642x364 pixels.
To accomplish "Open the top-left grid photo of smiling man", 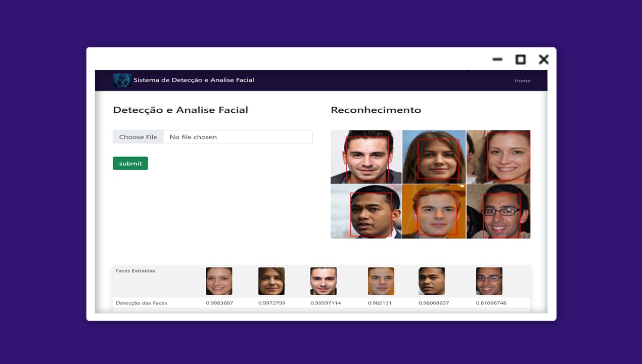I will (x=366, y=157).
